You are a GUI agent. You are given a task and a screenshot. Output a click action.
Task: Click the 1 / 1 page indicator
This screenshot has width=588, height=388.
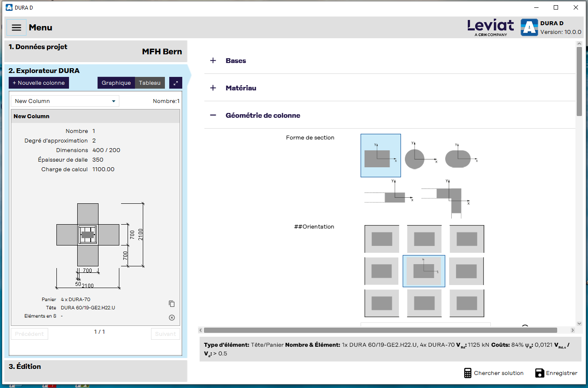tap(99, 332)
